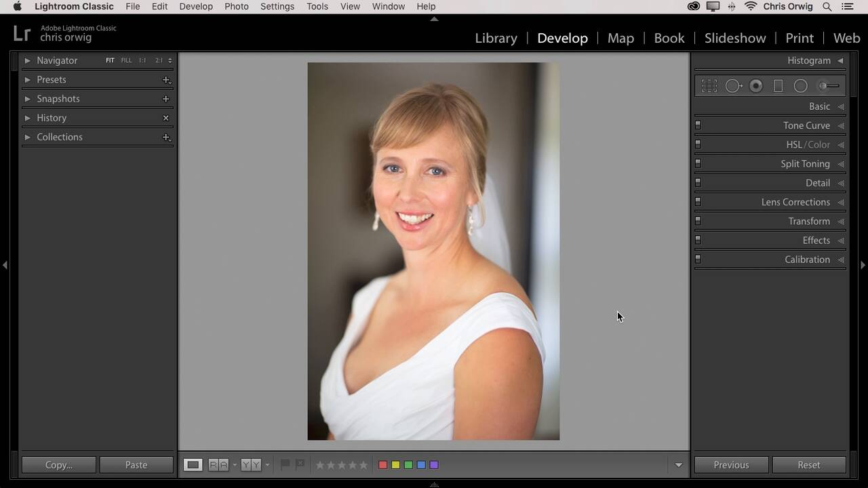Expand the Snapshots panel triangle
868x488 pixels.
tap(27, 99)
